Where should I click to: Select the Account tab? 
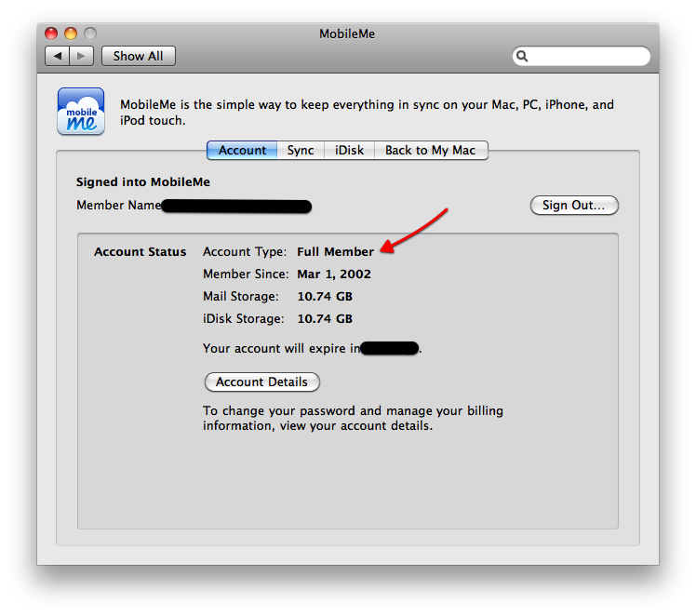242,150
